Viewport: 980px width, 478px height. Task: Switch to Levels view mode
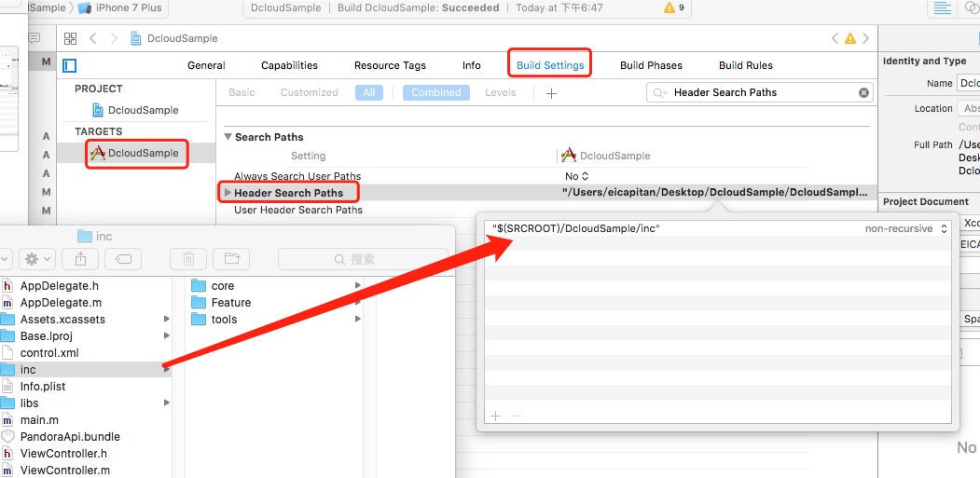(x=501, y=92)
